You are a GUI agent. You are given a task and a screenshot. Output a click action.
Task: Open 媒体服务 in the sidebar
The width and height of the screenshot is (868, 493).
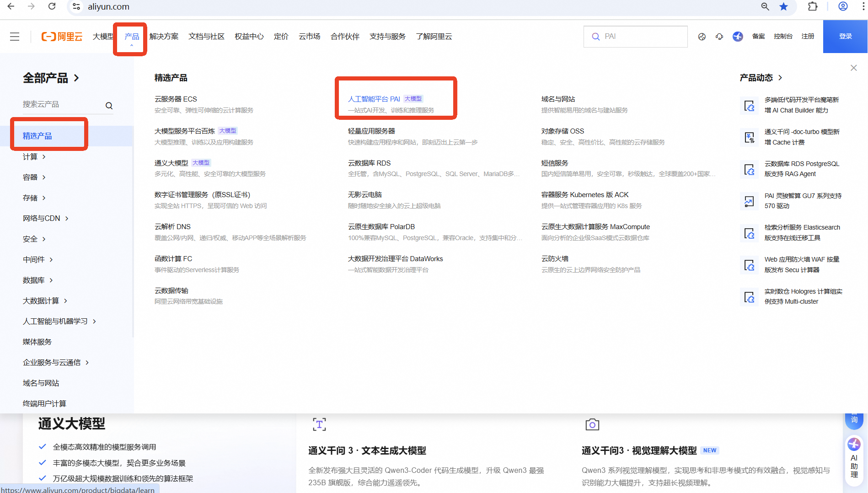coord(38,342)
